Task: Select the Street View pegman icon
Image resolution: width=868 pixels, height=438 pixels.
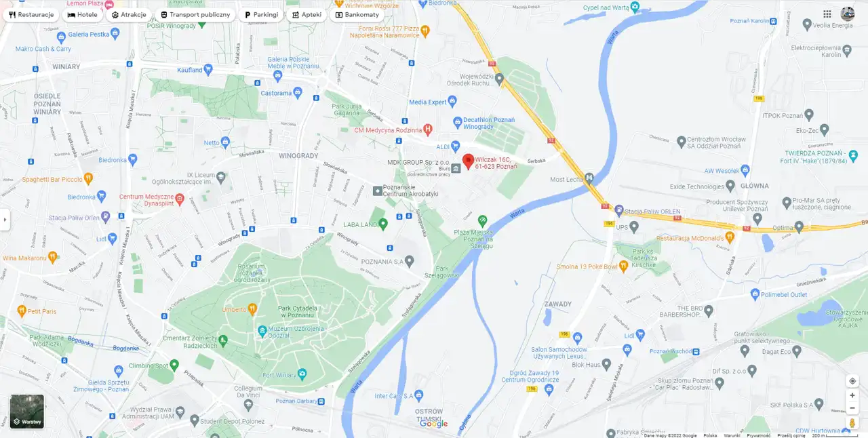Action: [x=852, y=423]
